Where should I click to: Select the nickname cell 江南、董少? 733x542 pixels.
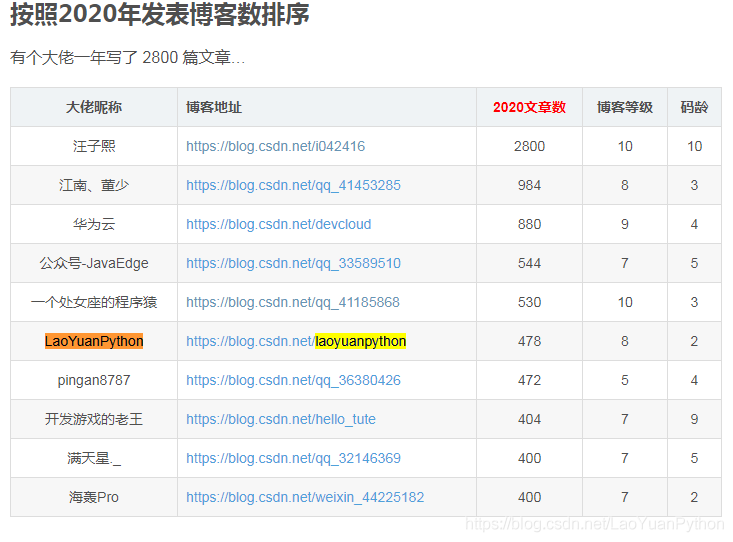coord(94,185)
